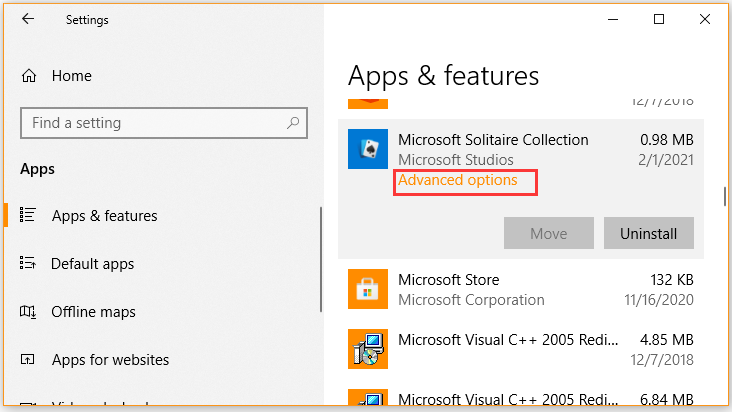Viewport: 732px width, 412px height.
Task: Select Apps & features in sidebar
Action: tap(105, 216)
